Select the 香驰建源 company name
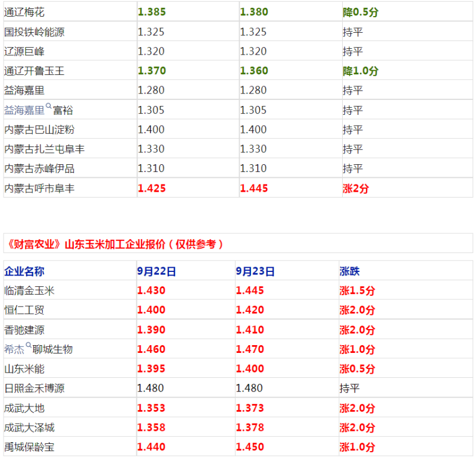The width and height of the screenshot is (476, 460). tap(24, 330)
